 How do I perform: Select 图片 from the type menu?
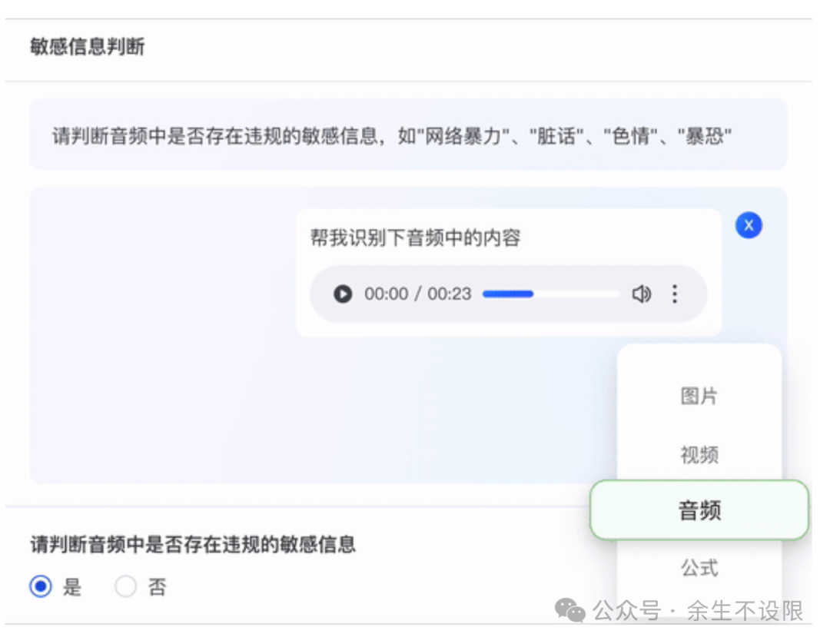(699, 397)
